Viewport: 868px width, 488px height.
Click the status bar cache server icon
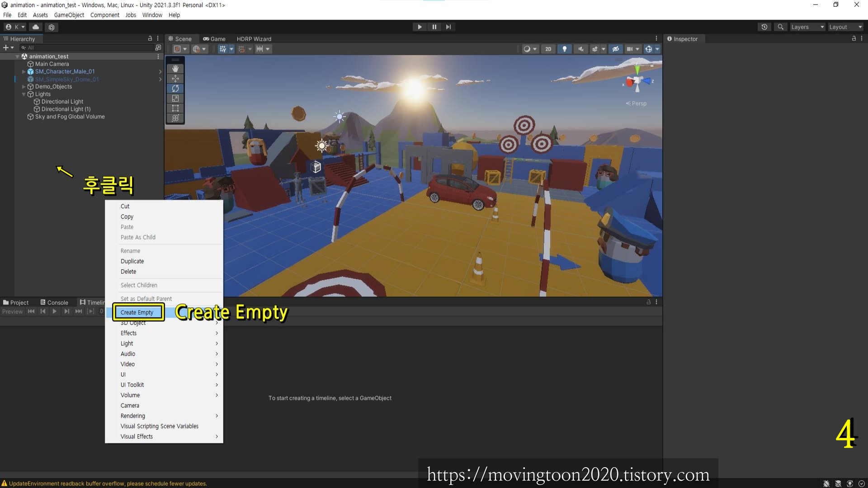click(838, 483)
